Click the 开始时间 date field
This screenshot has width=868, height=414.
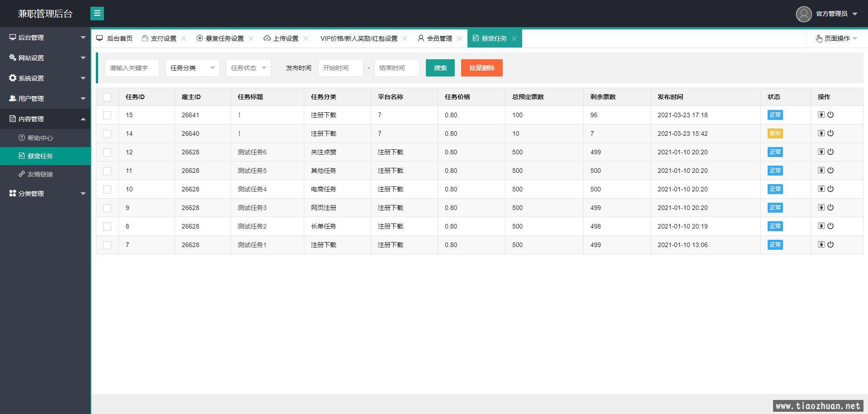341,68
